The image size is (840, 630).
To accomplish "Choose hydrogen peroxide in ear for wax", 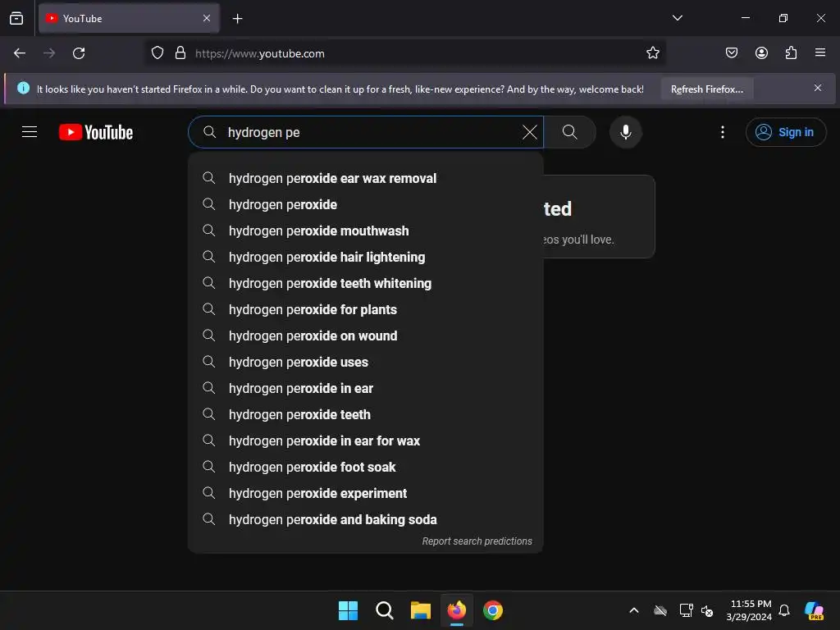I will (x=365, y=441).
